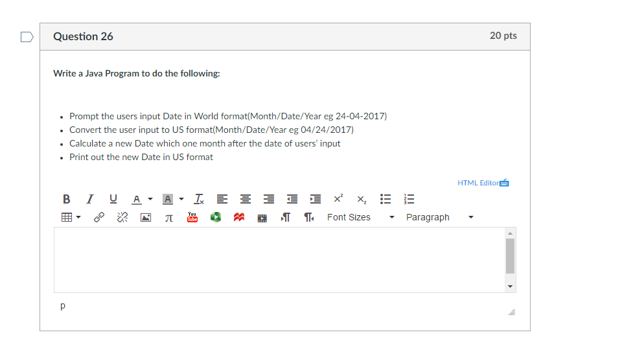Increase indent icon
The image size is (644, 339).
click(x=316, y=199)
